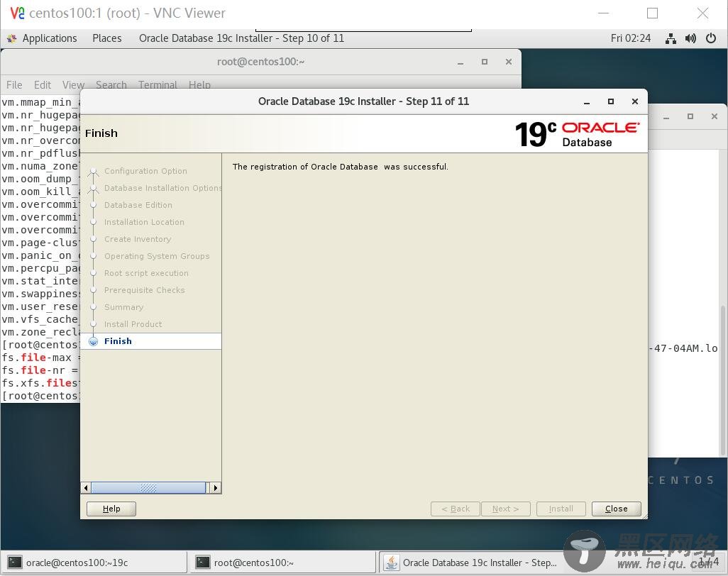Select the Root script execution step
The height and width of the screenshot is (576, 728).
tap(146, 273)
